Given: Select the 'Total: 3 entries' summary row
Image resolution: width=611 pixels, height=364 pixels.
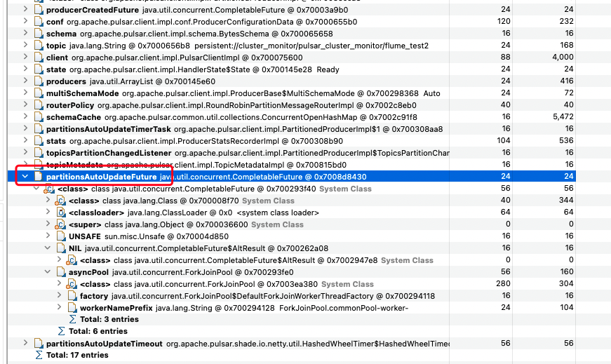Looking at the screenshot, I should click(109, 319).
